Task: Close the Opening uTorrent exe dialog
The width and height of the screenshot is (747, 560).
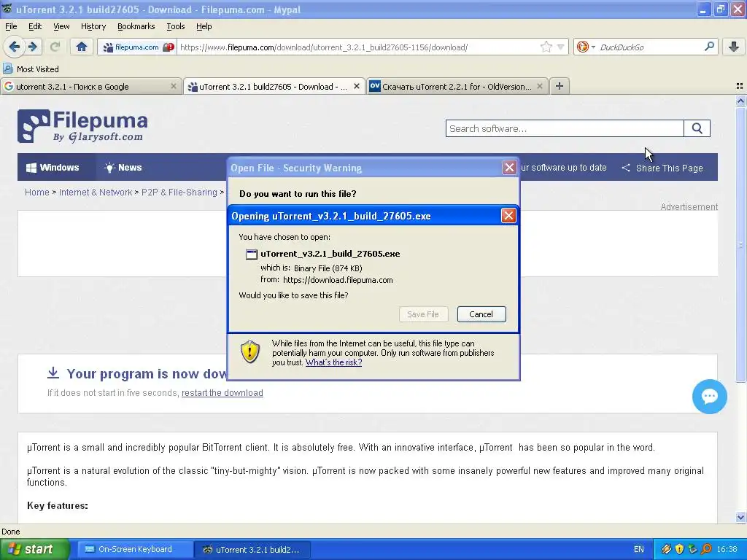Action: click(508, 216)
